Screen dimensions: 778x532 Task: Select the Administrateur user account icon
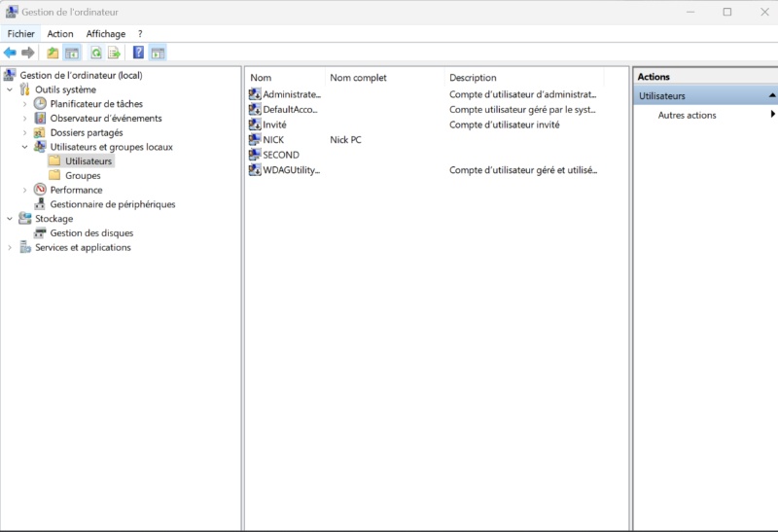[255, 95]
